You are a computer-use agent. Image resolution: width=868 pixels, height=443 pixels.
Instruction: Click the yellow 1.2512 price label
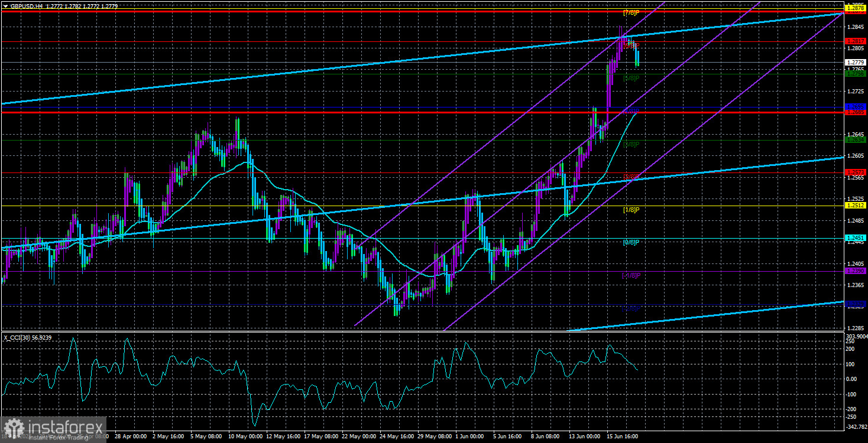point(855,205)
